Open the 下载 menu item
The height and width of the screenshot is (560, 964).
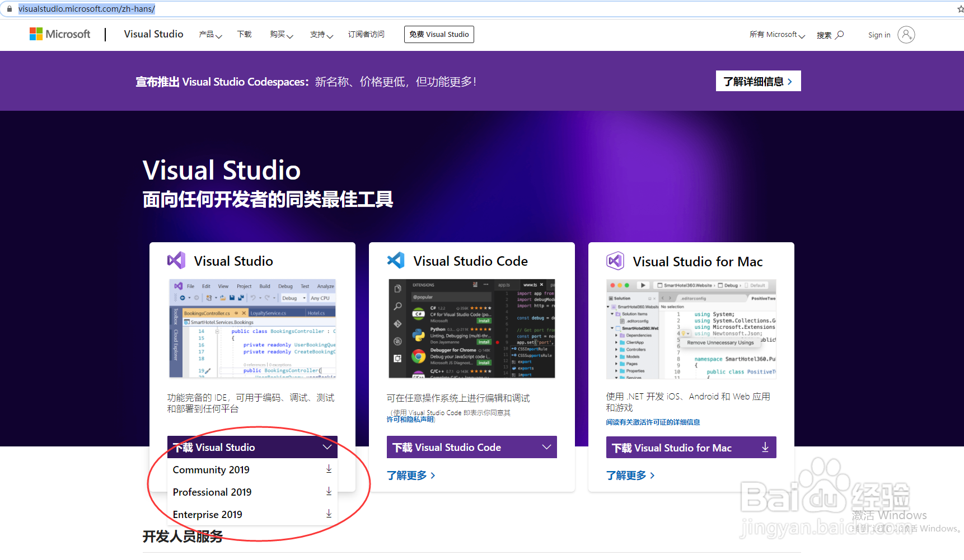coord(245,35)
